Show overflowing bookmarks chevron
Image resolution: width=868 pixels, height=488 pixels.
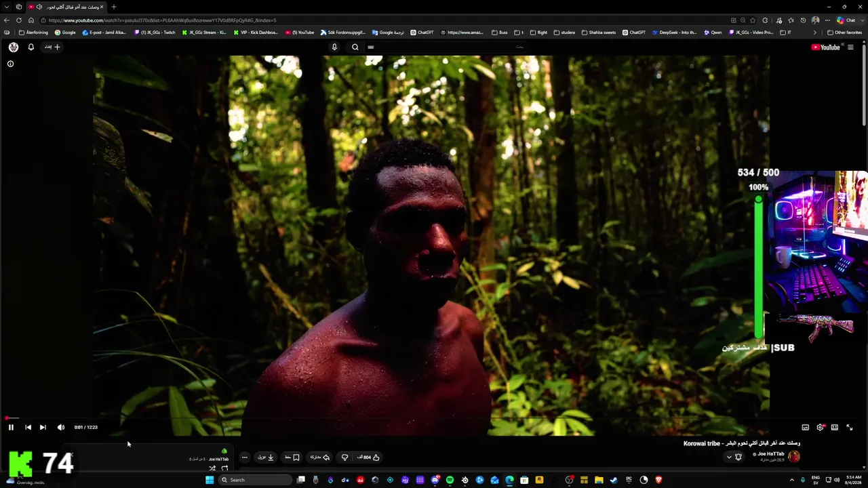[814, 33]
